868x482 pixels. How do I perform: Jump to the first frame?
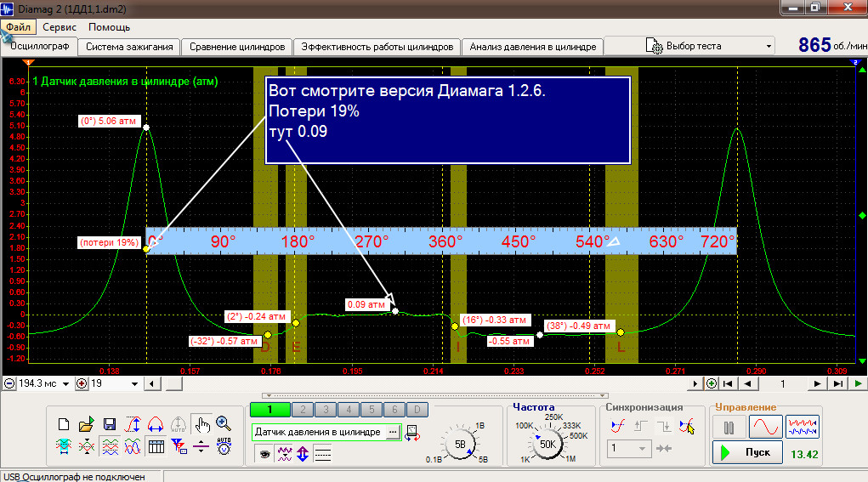[728, 383]
